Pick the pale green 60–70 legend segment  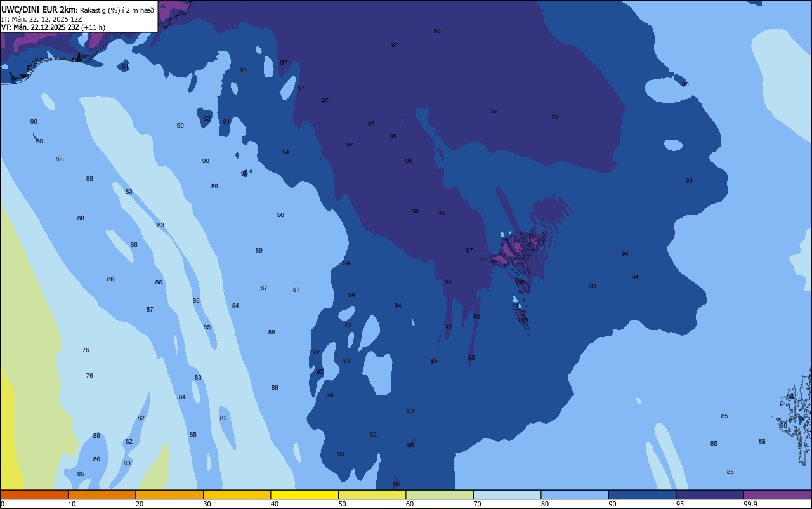(x=440, y=494)
